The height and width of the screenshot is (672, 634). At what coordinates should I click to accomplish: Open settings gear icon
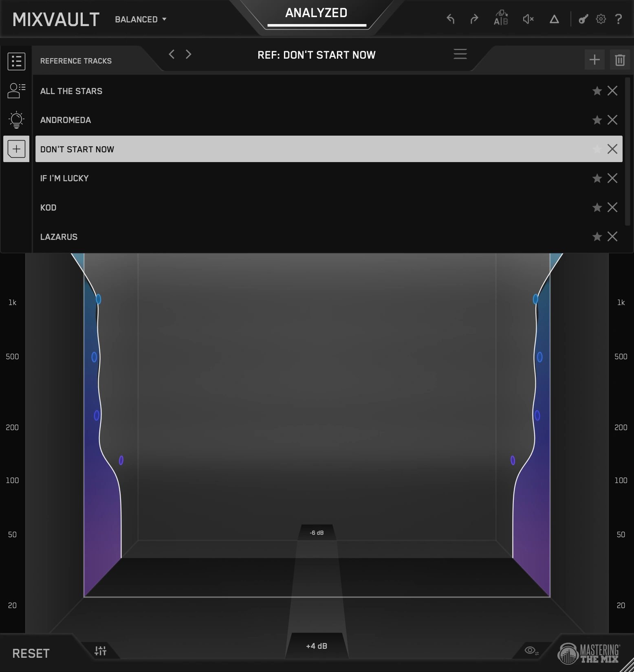601,19
